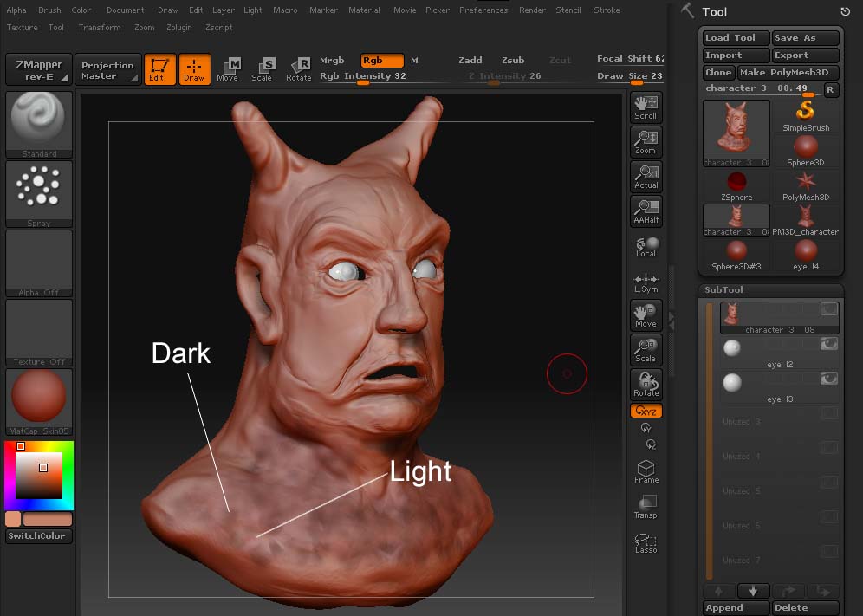Select the eye l3 subtool thumbnail
This screenshot has height=616, width=863.
731,381
